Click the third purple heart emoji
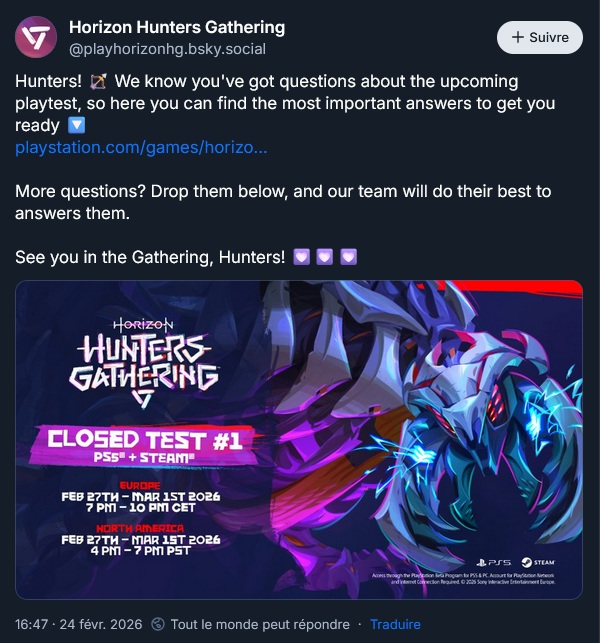 pyautogui.click(x=349, y=257)
